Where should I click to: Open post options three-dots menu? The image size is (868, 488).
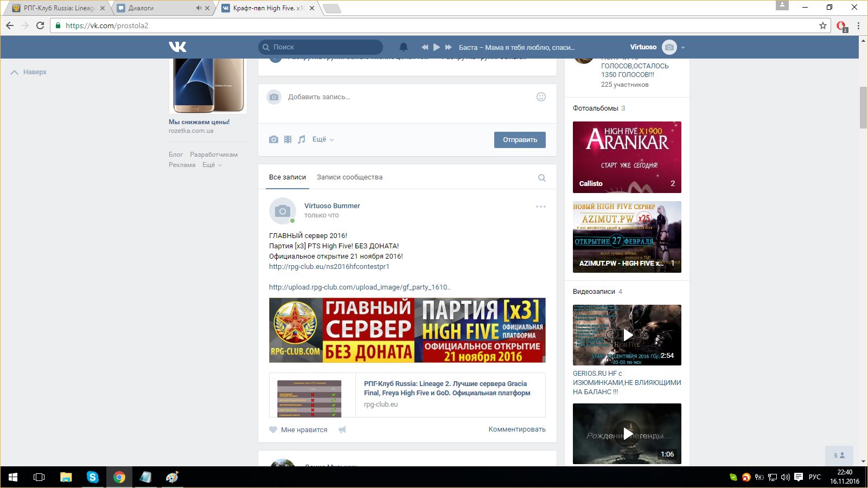point(541,207)
